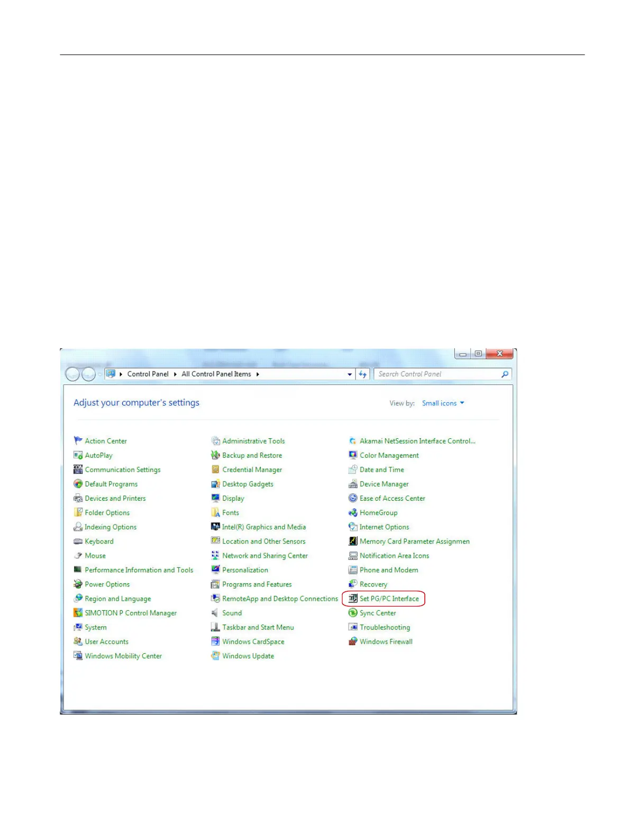The image size is (630, 840).
Task: Click the Windows Update icon
Action: click(x=215, y=655)
